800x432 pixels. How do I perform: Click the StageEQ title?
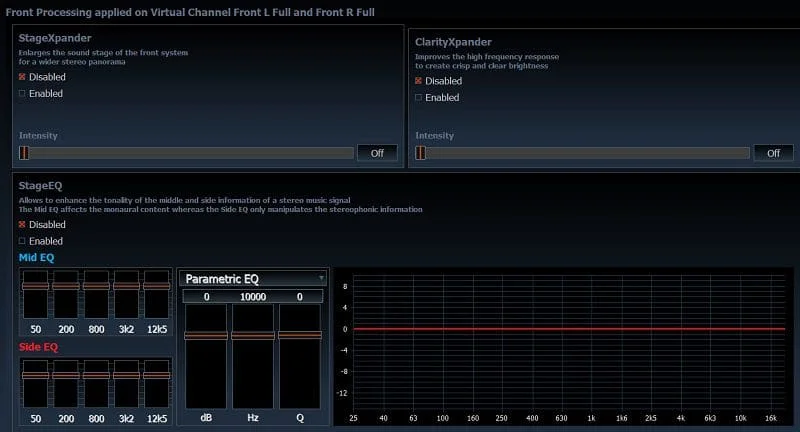[40, 186]
